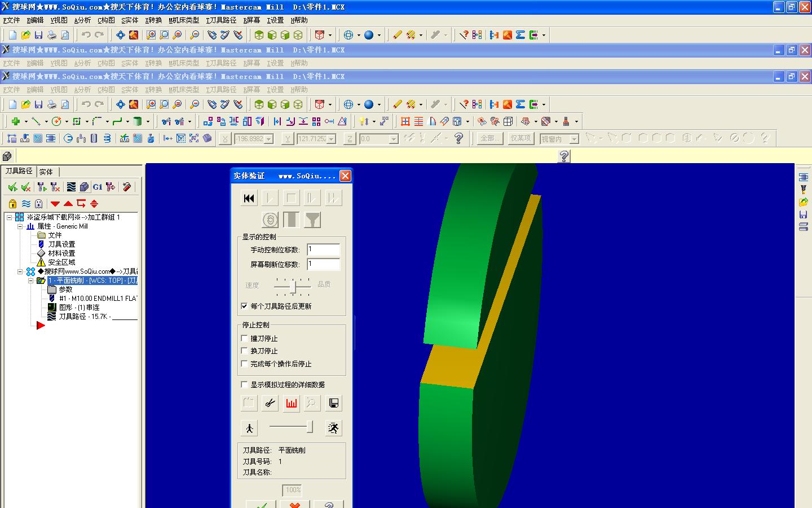Move insert arrow down red triangle icon

point(55,204)
